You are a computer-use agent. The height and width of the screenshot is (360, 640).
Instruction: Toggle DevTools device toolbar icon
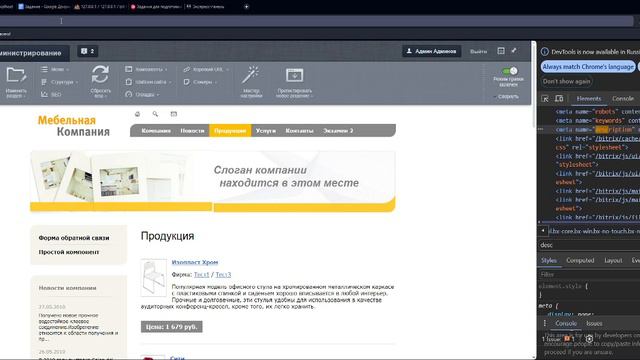coord(559,99)
